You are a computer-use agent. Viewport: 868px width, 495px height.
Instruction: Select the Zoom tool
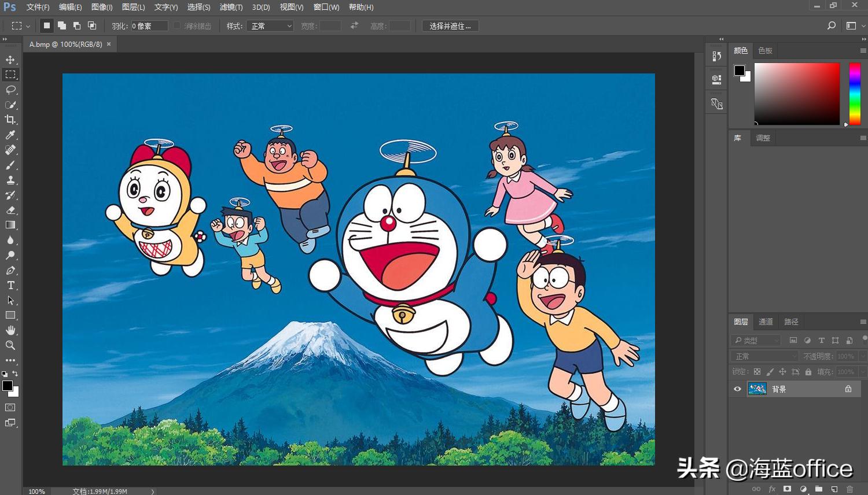coord(10,345)
